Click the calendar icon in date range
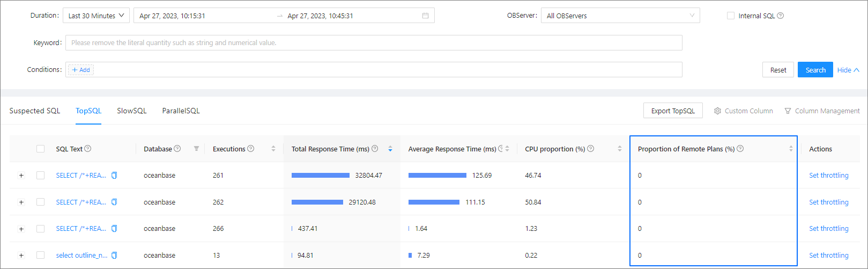 (x=425, y=16)
